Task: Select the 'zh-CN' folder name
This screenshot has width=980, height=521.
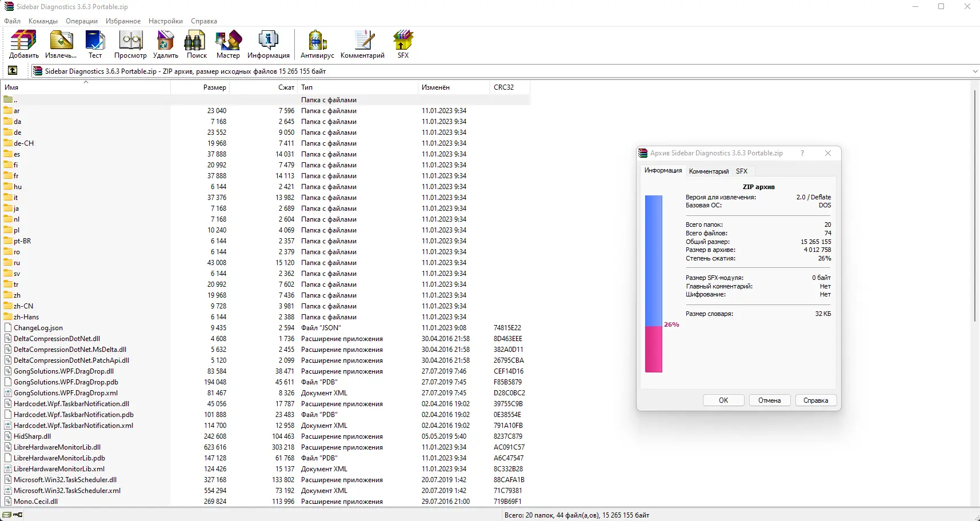Action: (23, 306)
